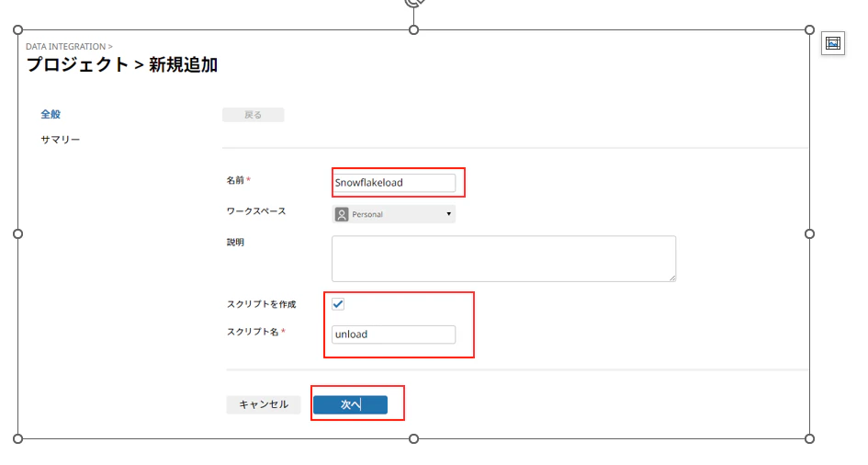Click the rotation handle above the image
This screenshot has height=465, width=868.
(414, 3)
